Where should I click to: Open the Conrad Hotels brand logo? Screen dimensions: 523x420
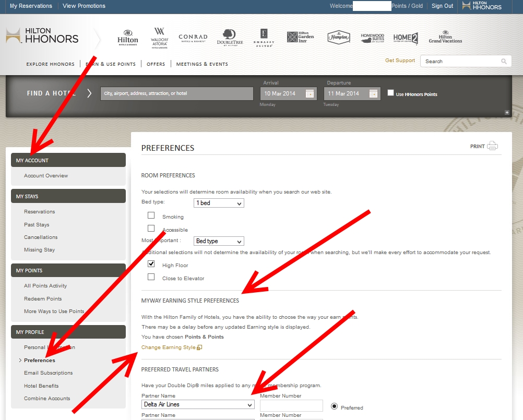pos(193,39)
